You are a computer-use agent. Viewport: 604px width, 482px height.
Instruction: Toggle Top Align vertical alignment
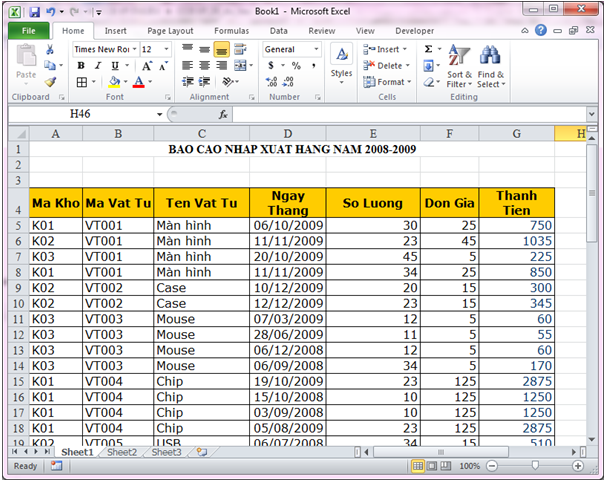pos(188,49)
